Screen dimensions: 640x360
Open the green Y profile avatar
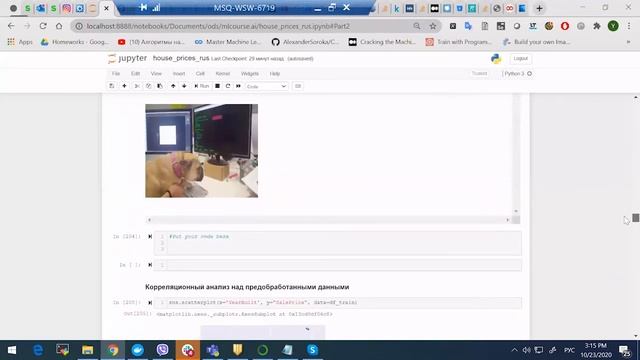pyautogui.click(x=613, y=26)
